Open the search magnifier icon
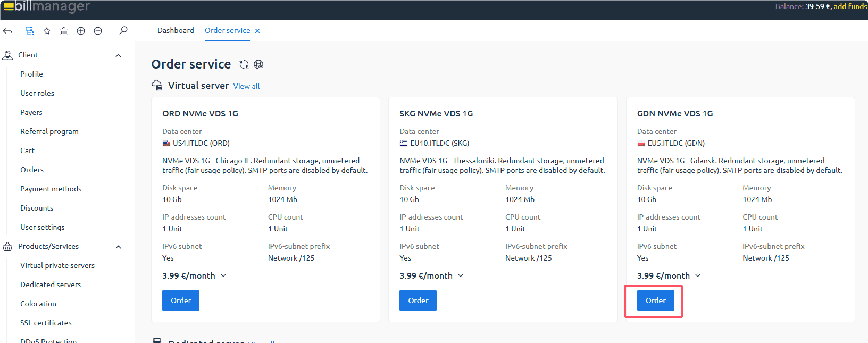 coord(123,30)
